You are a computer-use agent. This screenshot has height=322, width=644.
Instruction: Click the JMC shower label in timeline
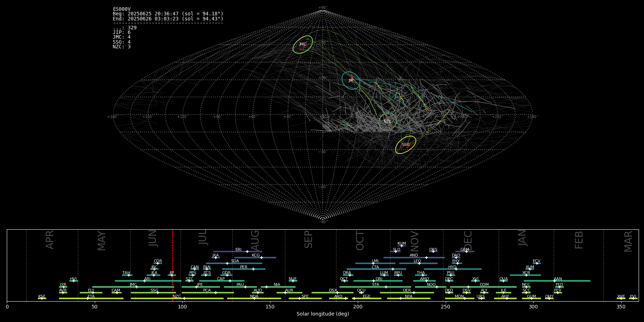(x=133, y=285)
